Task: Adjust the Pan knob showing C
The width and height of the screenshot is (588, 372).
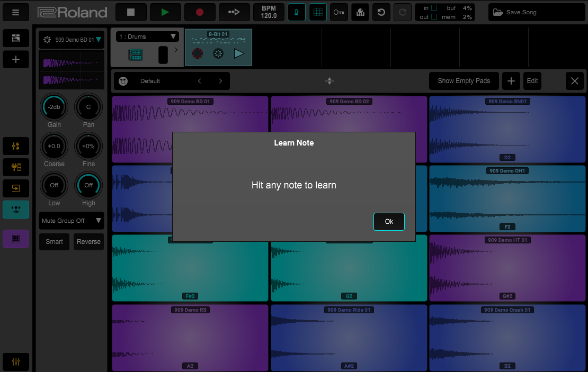Action: (88, 107)
